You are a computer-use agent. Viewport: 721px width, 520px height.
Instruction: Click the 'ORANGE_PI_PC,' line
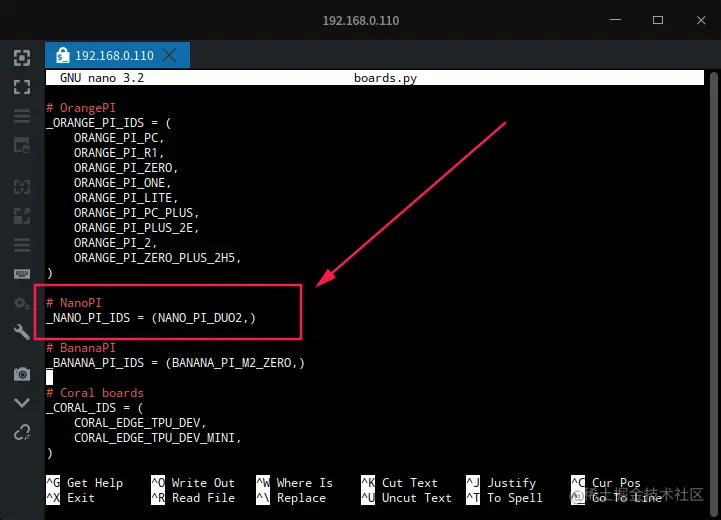click(119, 138)
